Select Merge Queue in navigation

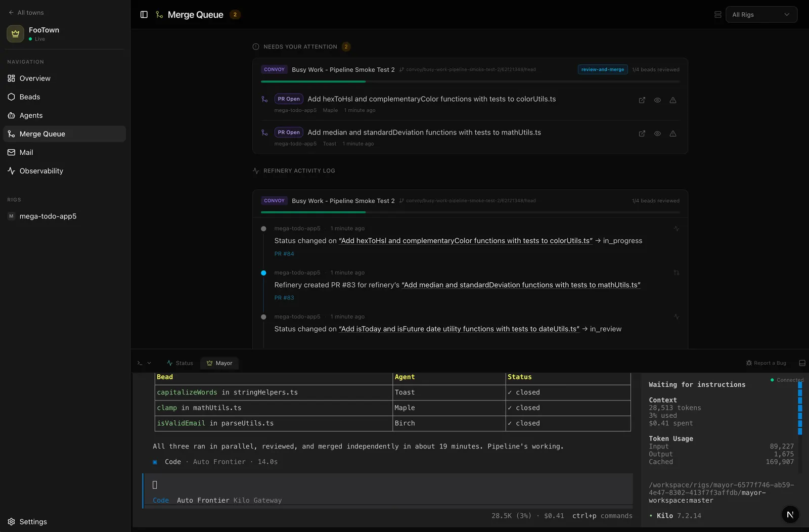click(x=65, y=134)
